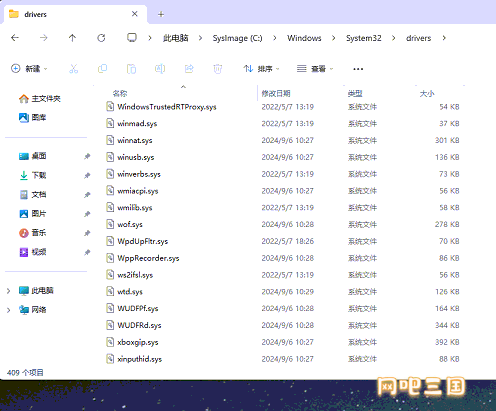Expand chevron after Windows breadcrumb

tap(334, 38)
